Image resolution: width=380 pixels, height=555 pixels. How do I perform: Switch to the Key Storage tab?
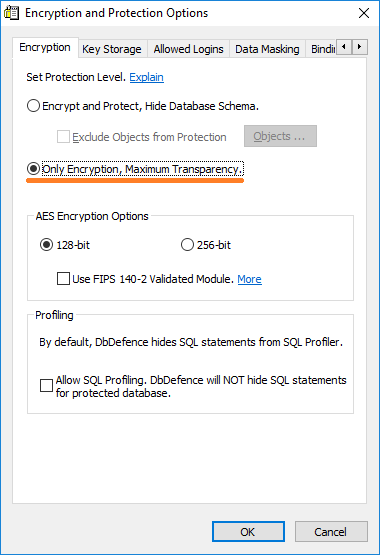pos(112,49)
